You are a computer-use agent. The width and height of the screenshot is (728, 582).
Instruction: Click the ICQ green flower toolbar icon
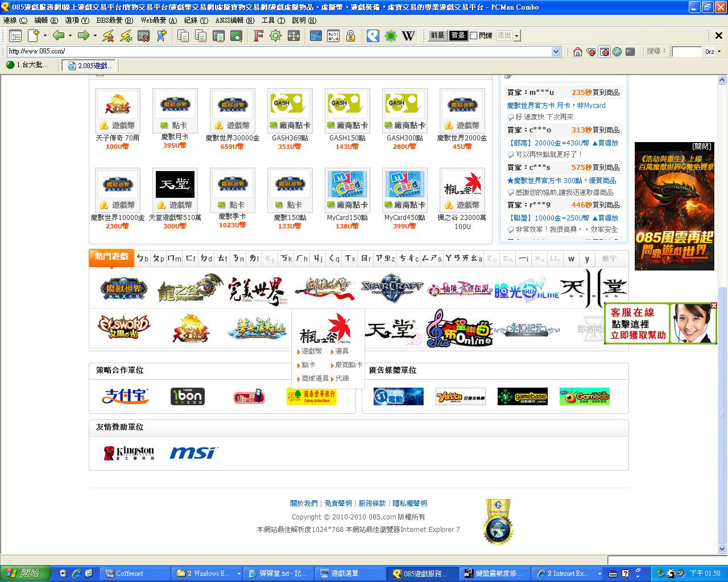click(391, 36)
